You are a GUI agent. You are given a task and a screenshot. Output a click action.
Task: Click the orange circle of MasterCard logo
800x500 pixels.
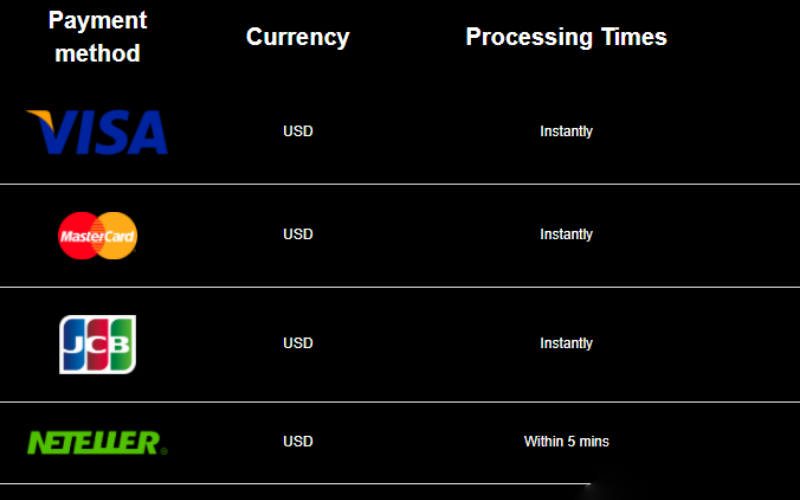click(x=121, y=236)
